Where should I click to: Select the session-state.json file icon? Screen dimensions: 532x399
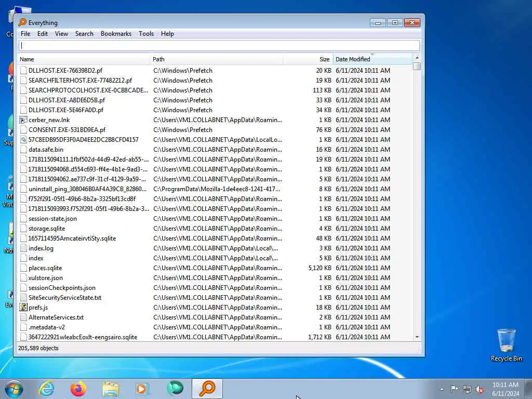tap(23, 219)
